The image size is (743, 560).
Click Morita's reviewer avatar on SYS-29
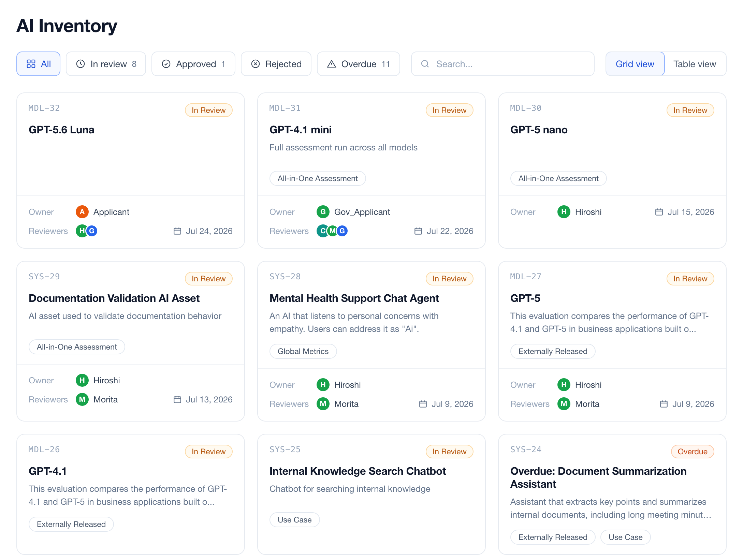[x=82, y=399]
